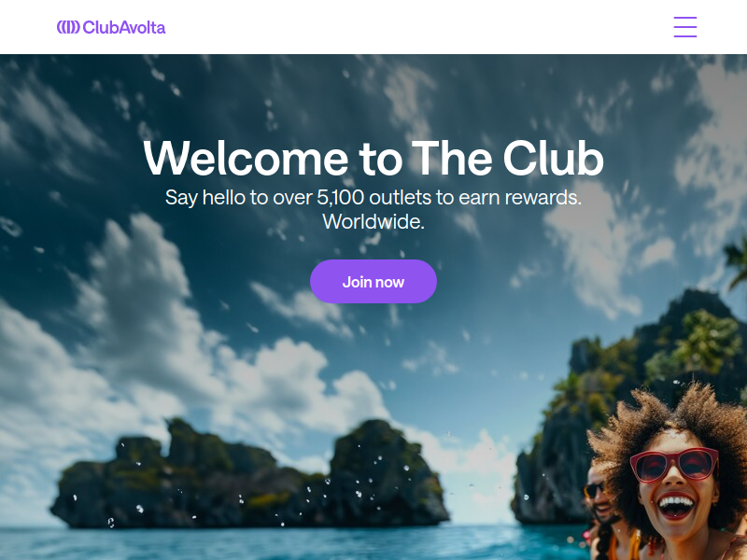The image size is (747, 560).
Task: Click the white header bar background
Action: coord(373,27)
